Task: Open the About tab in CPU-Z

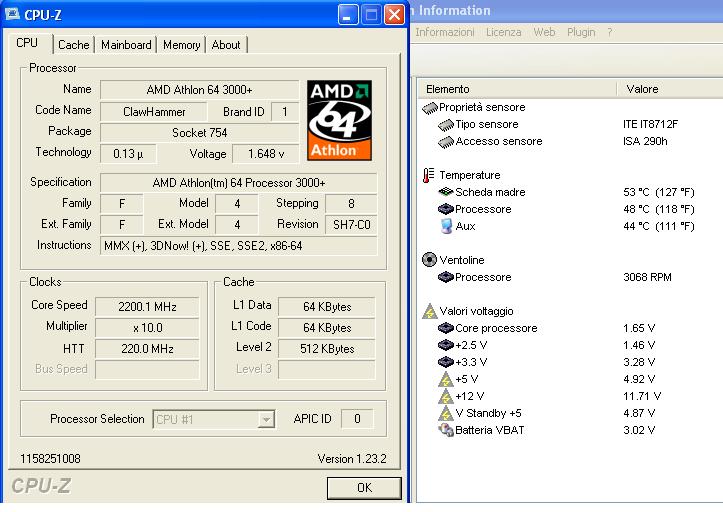Action: pyautogui.click(x=225, y=45)
